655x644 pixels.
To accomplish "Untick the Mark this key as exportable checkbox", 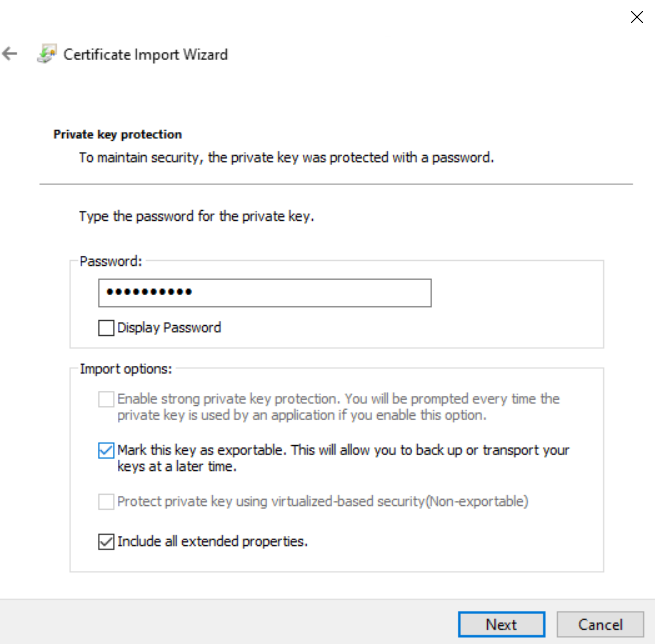I will coord(106,450).
